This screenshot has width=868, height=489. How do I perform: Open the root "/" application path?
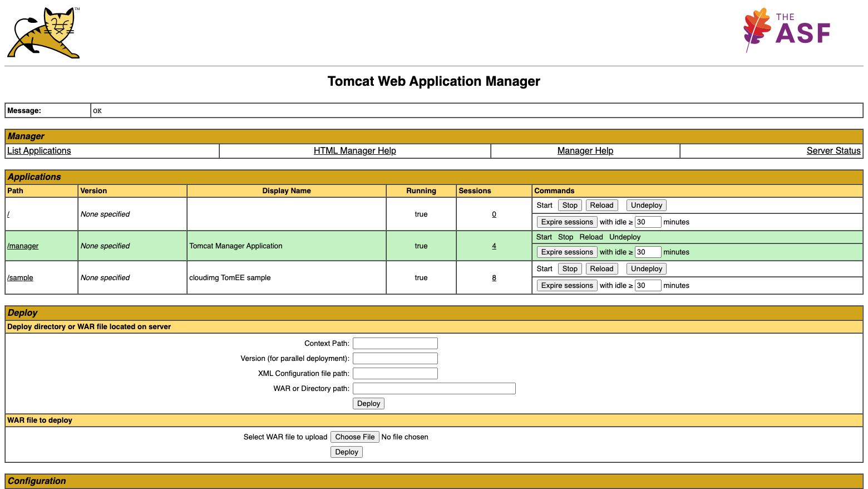point(8,214)
